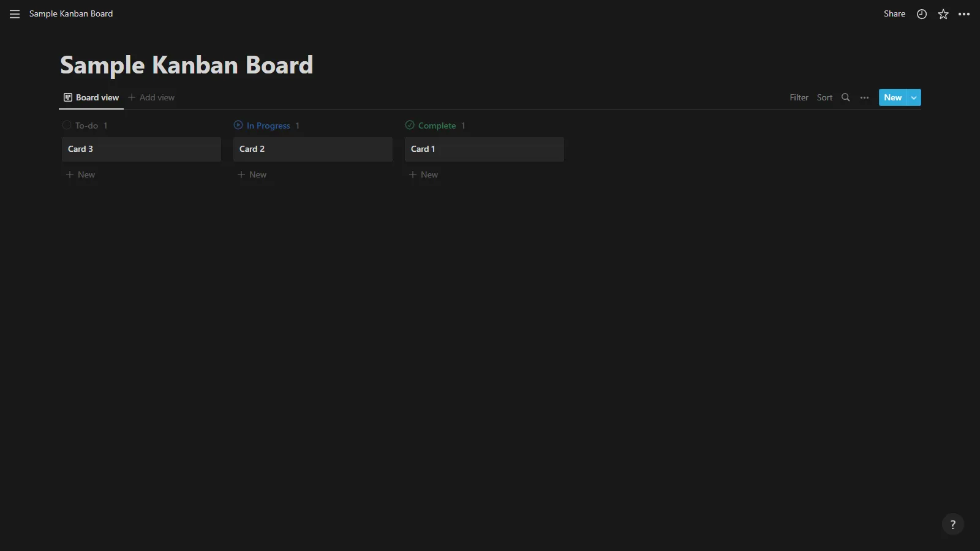Click the Sample Kanban Board breadcrumb
The image size is (980, 551).
tap(71, 13)
